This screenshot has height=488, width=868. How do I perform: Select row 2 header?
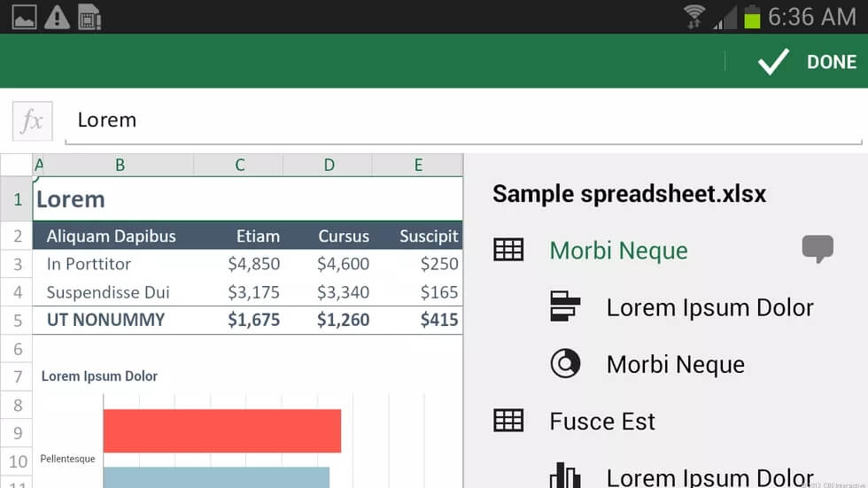click(x=17, y=236)
